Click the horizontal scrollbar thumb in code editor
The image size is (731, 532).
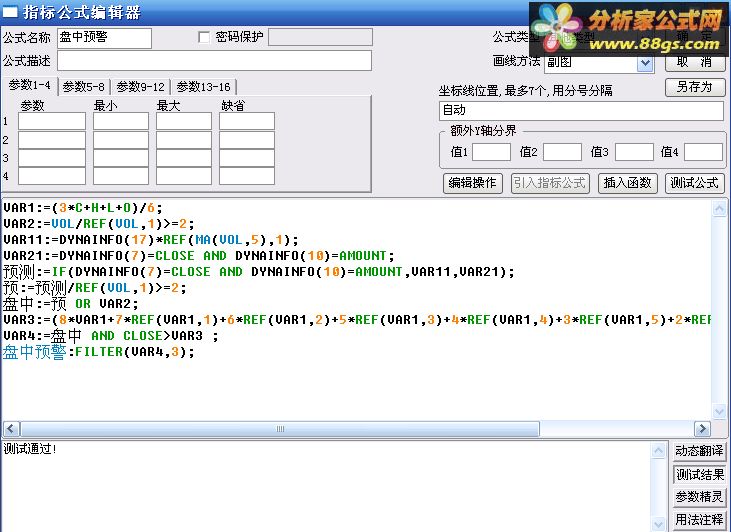280,428
